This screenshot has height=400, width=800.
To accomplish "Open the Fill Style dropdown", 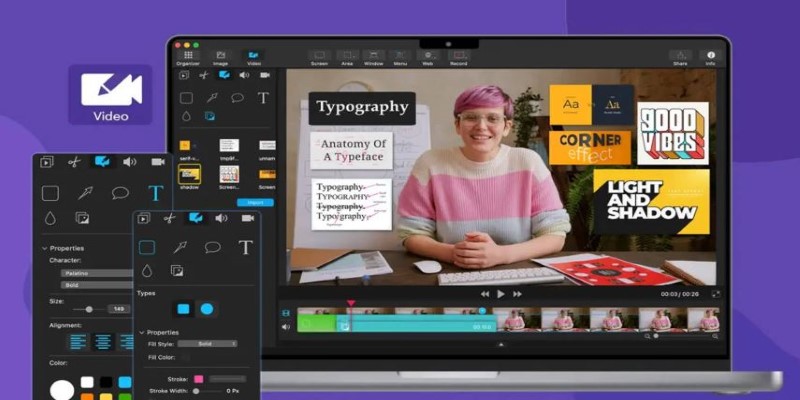I will (x=206, y=343).
